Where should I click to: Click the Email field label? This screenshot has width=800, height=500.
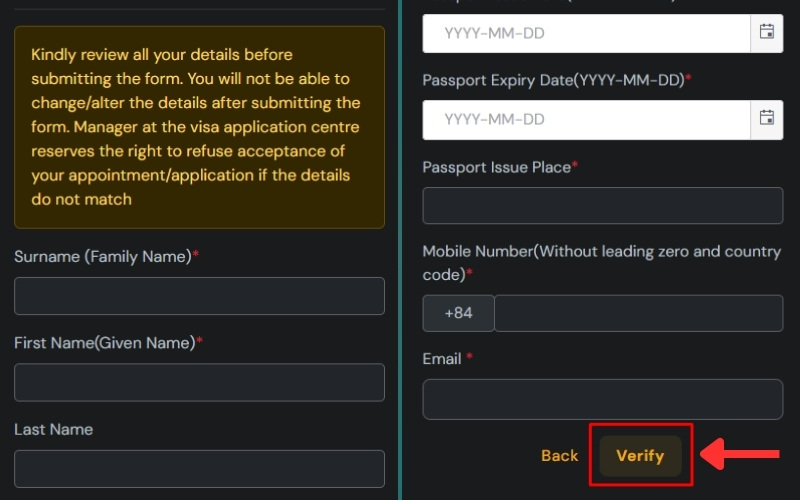click(442, 359)
